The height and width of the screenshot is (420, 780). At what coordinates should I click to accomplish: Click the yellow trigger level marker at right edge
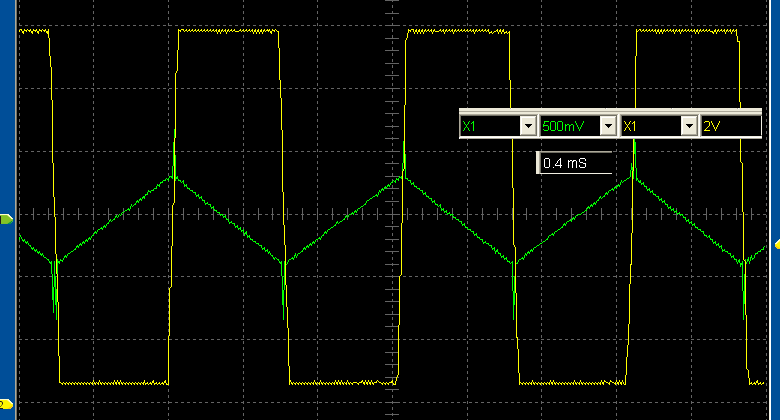tap(778, 244)
